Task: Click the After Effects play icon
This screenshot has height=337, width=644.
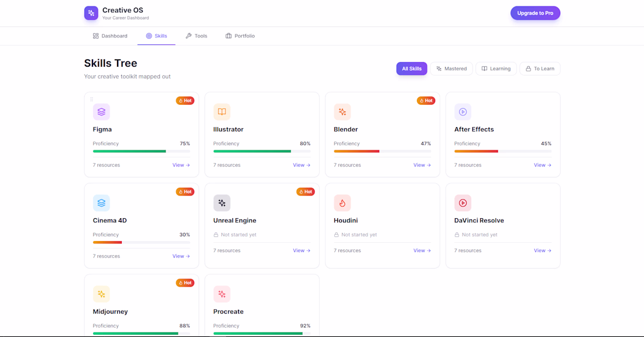Action: pyautogui.click(x=463, y=112)
